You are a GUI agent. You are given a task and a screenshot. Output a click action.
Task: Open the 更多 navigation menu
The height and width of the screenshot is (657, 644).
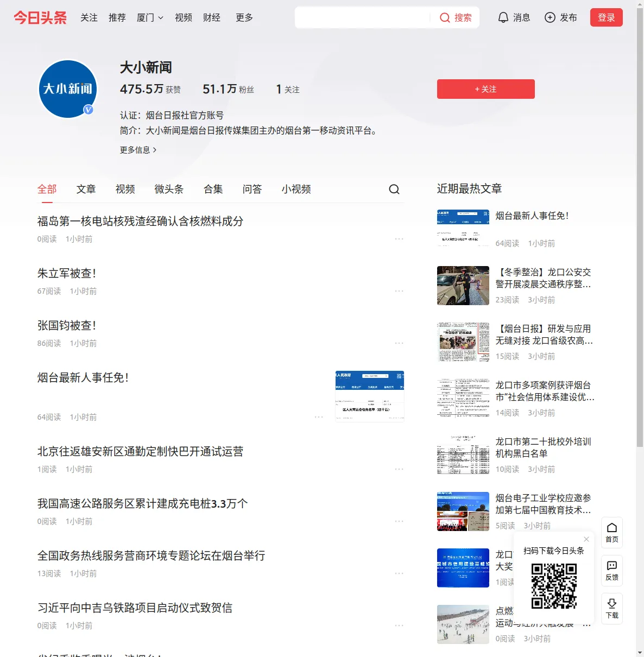[x=244, y=18]
